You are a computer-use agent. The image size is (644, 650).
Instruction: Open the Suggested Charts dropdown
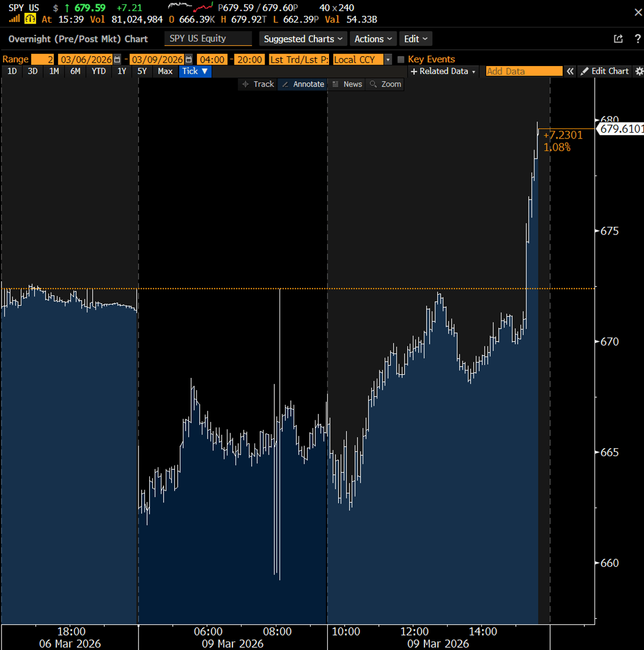tap(303, 39)
